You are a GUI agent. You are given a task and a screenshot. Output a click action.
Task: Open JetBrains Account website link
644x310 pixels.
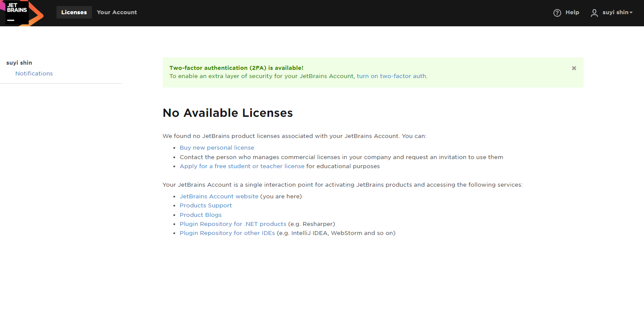pyautogui.click(x=219, y=197)
